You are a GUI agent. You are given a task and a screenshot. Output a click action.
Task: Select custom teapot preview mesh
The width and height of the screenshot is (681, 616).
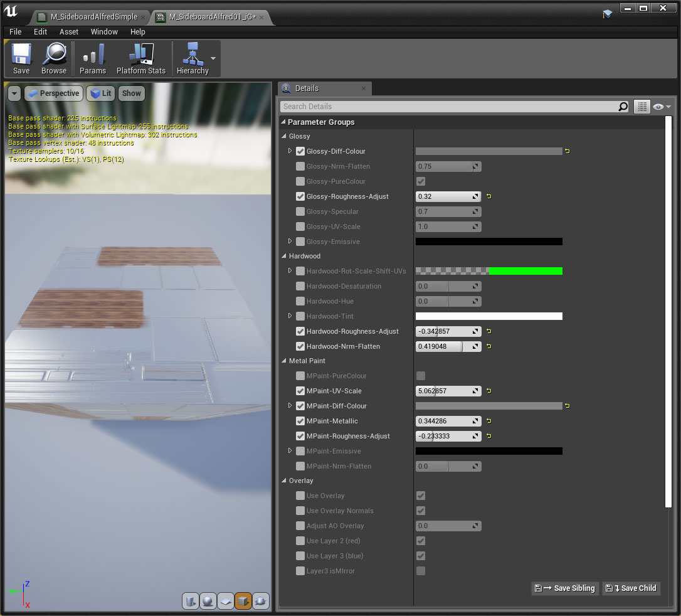pyautogui.click(x=260, y=601)
